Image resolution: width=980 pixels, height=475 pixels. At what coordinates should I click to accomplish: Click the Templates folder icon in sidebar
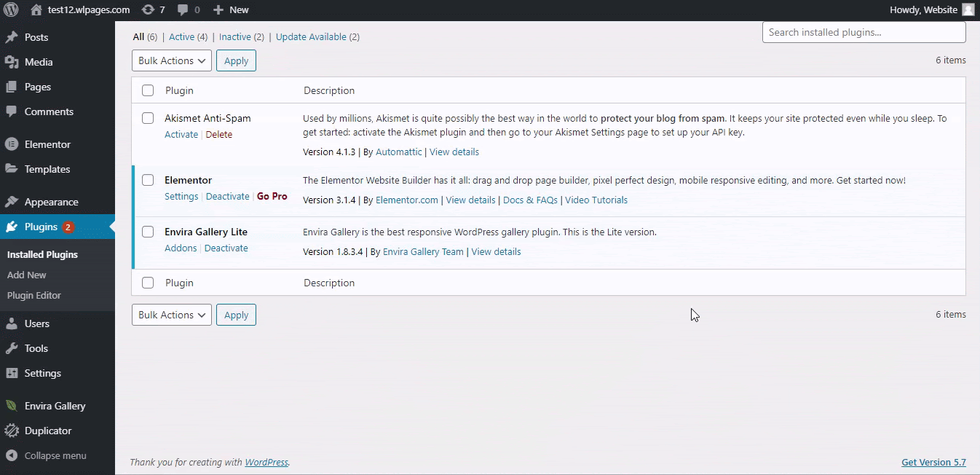tap(11, 169)
